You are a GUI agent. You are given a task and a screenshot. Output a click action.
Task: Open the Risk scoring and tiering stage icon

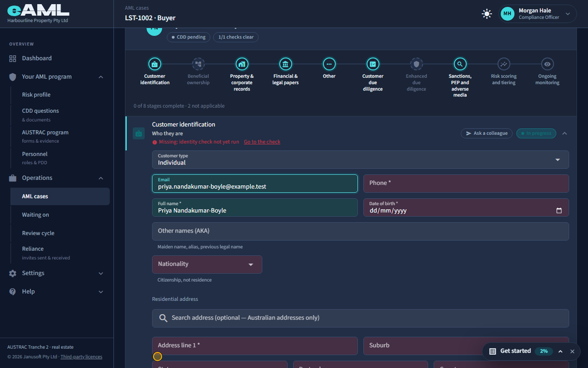coord(503,64)
